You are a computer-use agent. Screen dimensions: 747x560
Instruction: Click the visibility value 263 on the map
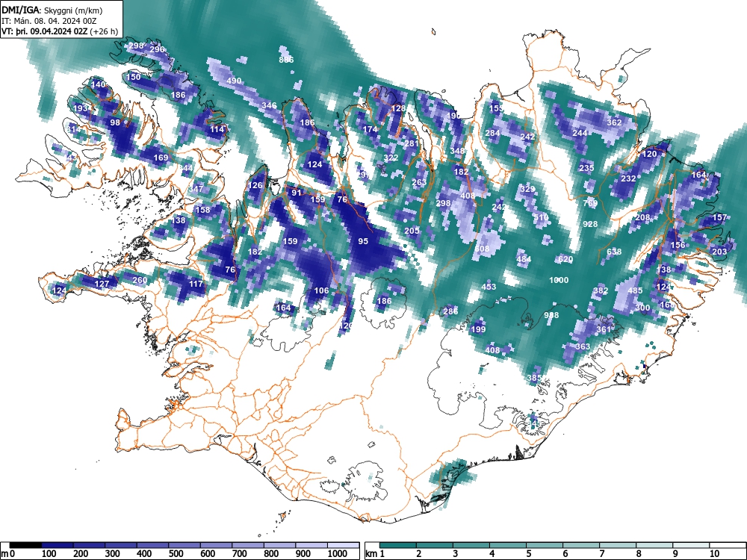click(419, 182)
